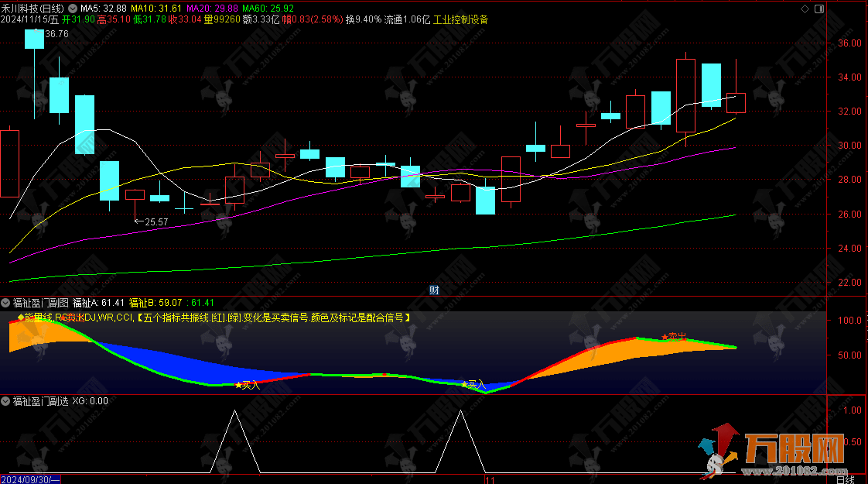The image size is (868, 484).
Task: Click the second 买入 star signal marker
Action: (473, 383)
